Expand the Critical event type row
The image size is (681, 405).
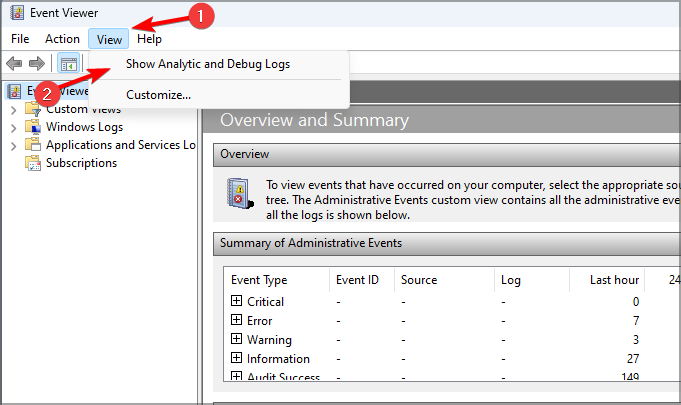coord(237,301)
